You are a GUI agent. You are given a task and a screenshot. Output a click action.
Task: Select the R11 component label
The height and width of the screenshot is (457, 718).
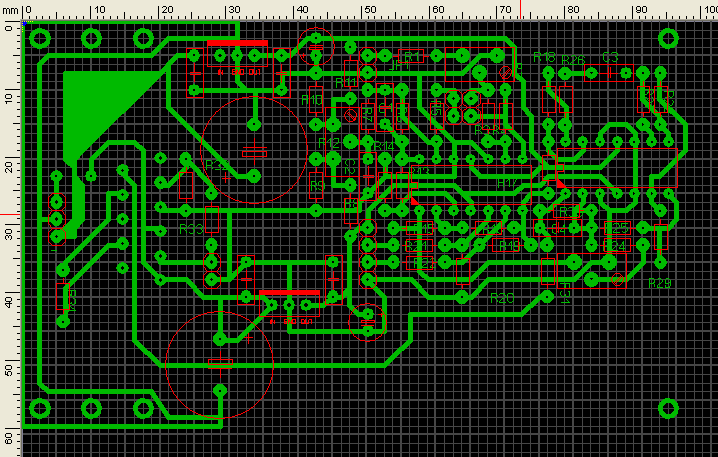click(x=346, y=82)
